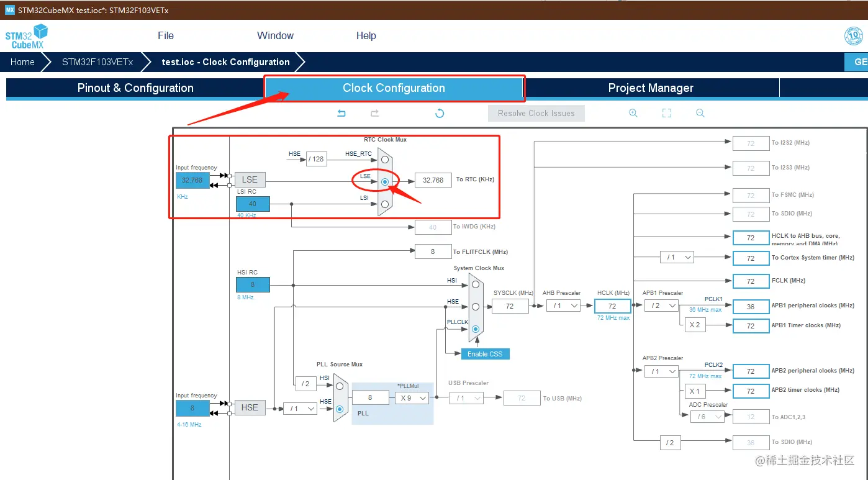The image size is (868, 480).
Task: Click APB2 peripheral clocks value 72
Action: (x=751, y=371)
